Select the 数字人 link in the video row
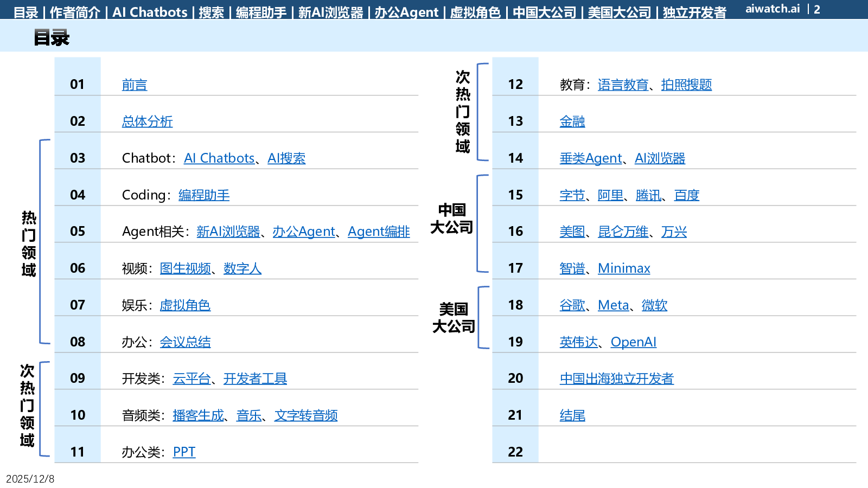 [x=242, y=268]
